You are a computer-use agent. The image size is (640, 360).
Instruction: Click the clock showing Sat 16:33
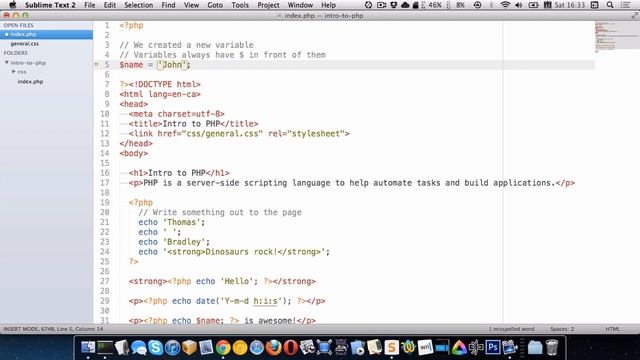point(570,5)
